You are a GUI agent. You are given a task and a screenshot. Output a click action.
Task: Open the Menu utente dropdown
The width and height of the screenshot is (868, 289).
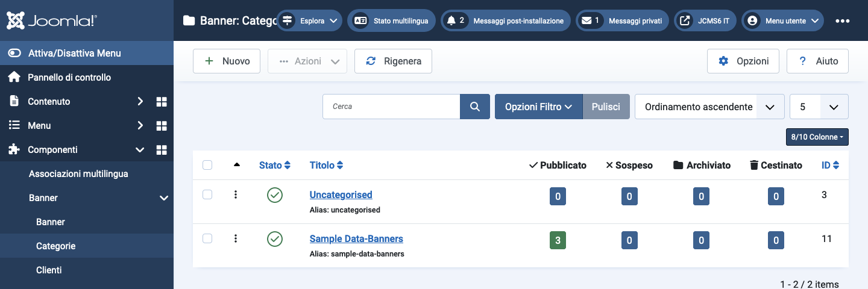[782, 20]
